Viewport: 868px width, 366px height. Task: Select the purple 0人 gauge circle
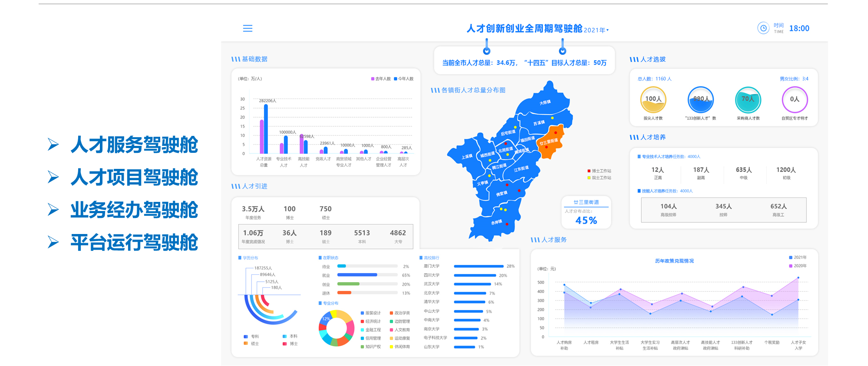pos(795,99)
